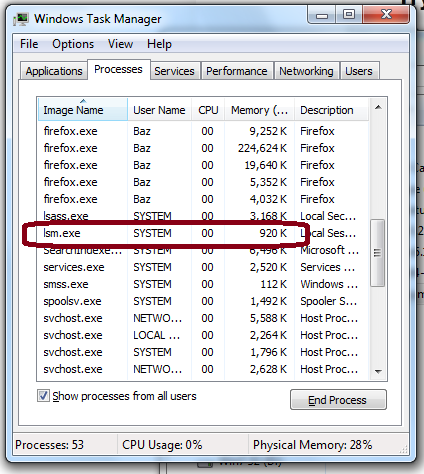Select svchost.exe using 5,588 K memory

pos(203,318)
